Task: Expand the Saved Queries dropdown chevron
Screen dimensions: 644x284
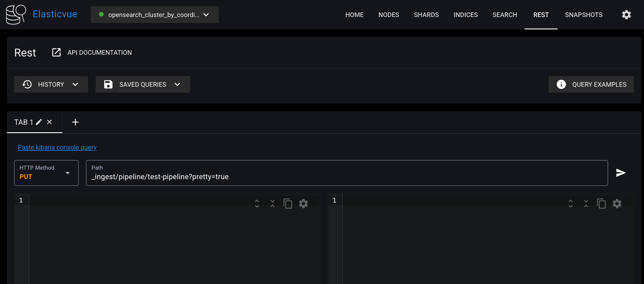Action: pos(177,84)
